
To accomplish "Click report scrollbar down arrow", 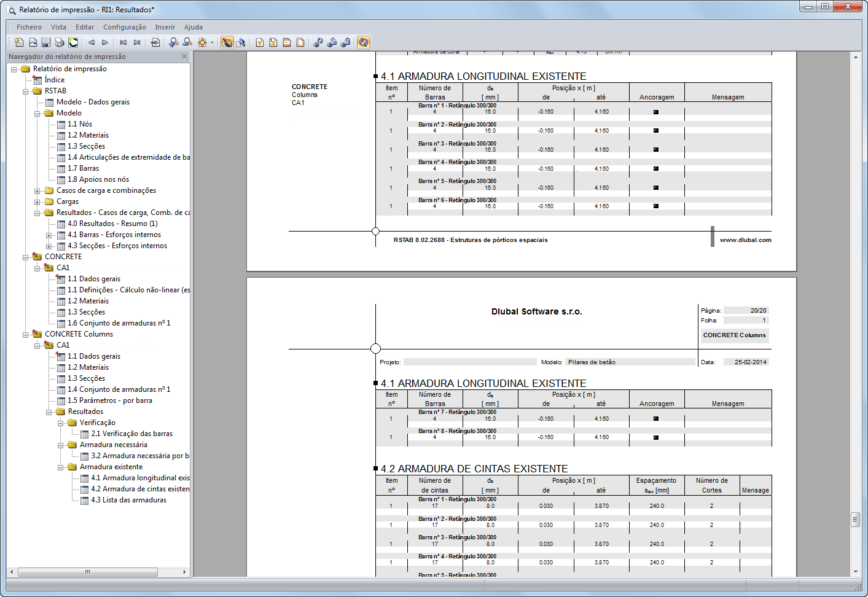I will point(855,572).
